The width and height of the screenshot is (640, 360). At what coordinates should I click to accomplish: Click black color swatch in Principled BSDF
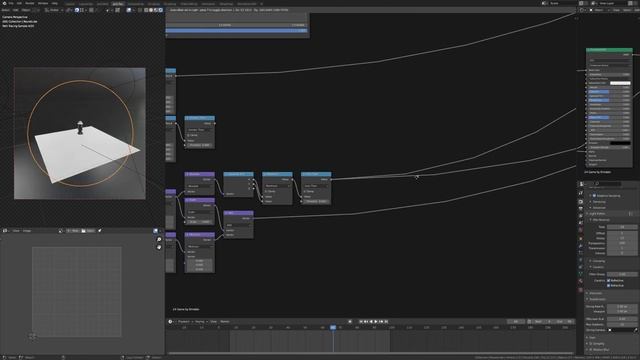click(x=620, y=143)
